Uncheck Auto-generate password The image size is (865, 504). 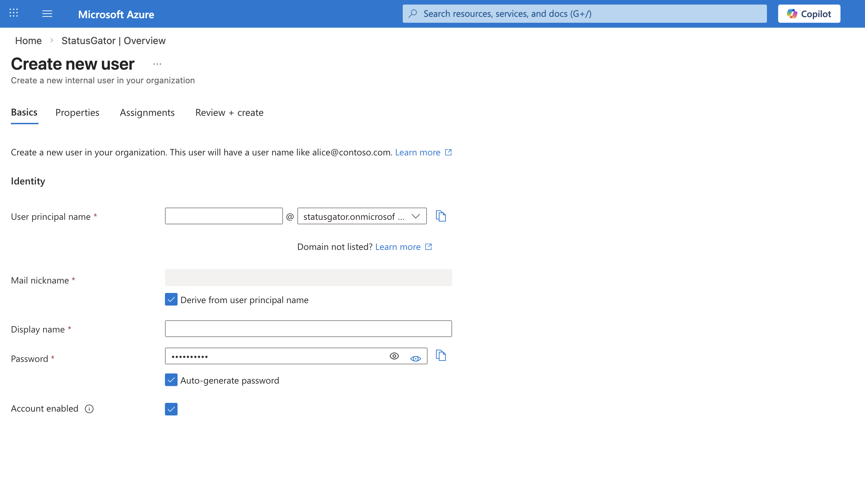(171, 380)
